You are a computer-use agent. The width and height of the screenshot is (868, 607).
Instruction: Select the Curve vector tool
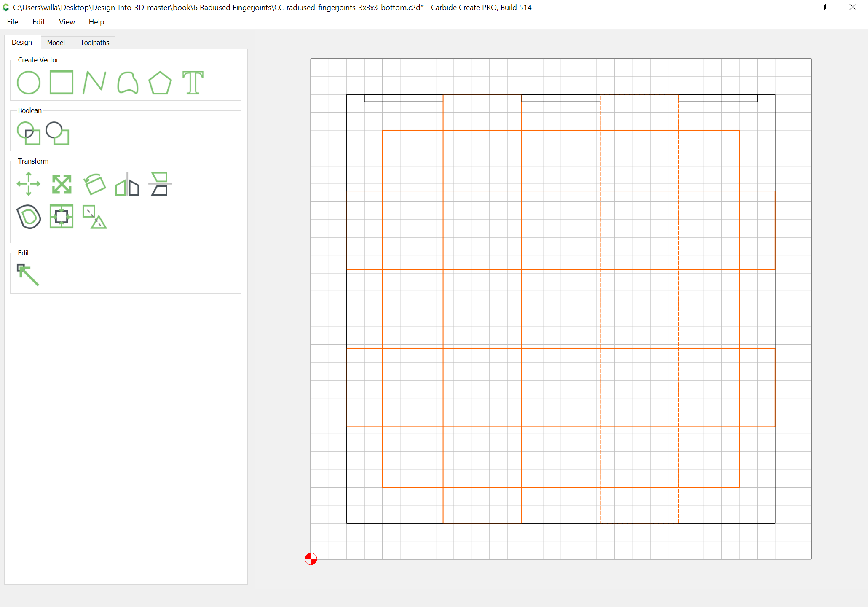[x=128, y=83]
